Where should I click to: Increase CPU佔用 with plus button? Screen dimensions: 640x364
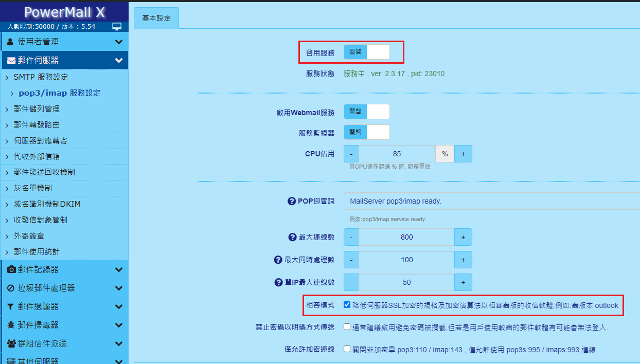[463, 154]
